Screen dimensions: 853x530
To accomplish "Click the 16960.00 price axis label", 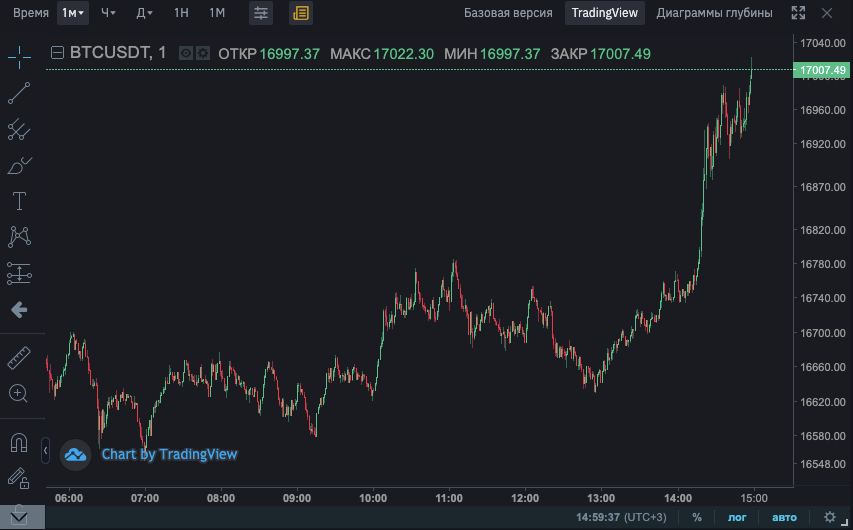I will [823, 110].
